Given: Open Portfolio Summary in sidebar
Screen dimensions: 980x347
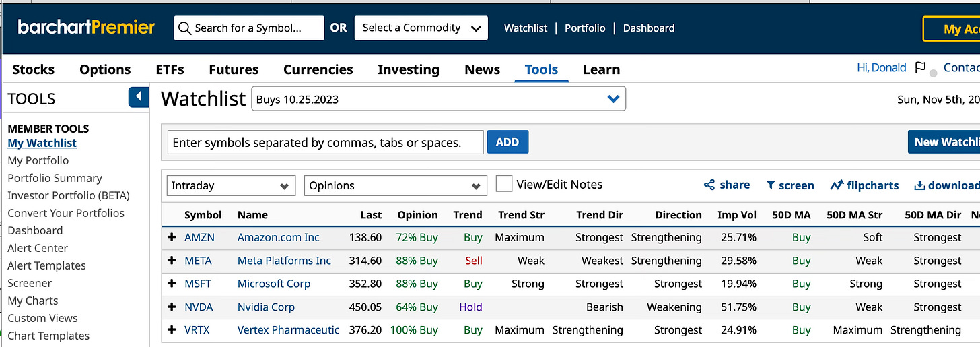Looking at the screenshot, I should 55,178.
